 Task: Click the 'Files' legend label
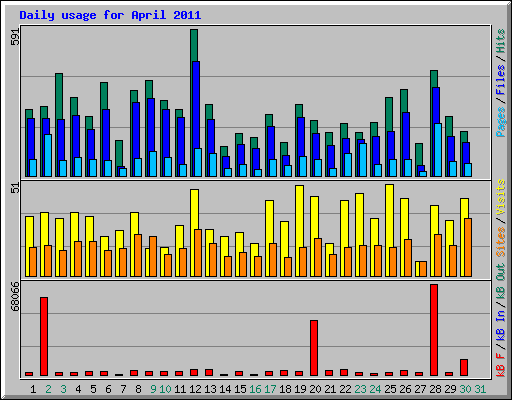click(500, 80)
